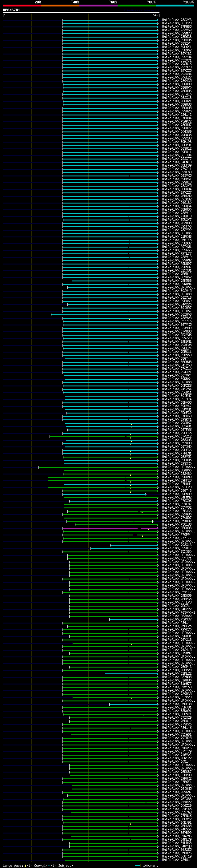The width and height of the screenshot is (197, 868).
Task: Click hit label UniRef100_Q8GUV0
Action: click(177, 88)
